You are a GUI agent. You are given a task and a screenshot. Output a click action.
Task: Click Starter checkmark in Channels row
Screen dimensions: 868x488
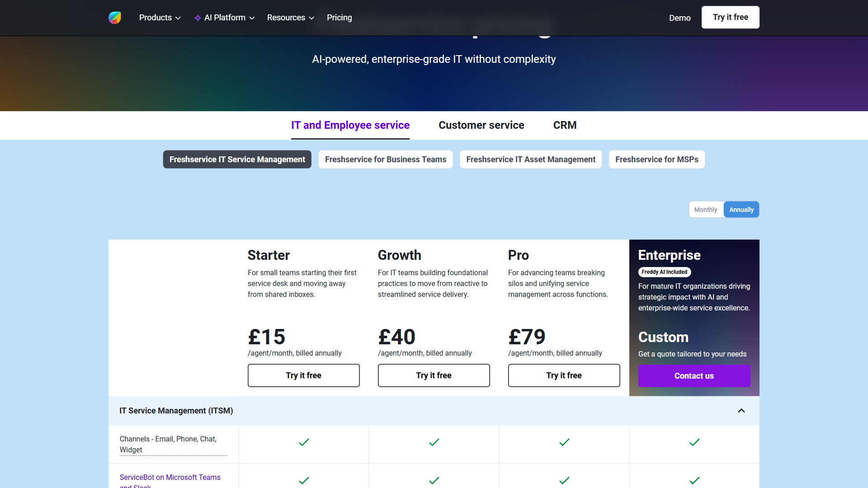(304, 442)
